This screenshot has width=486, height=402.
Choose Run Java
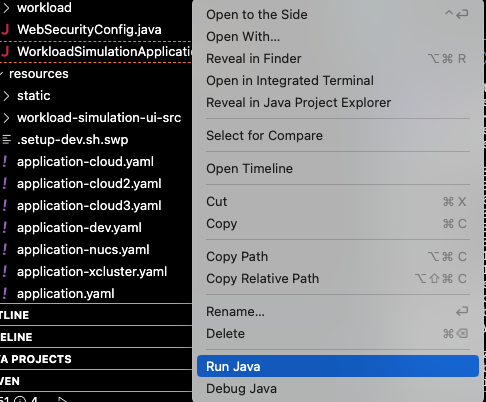[338, 366]
